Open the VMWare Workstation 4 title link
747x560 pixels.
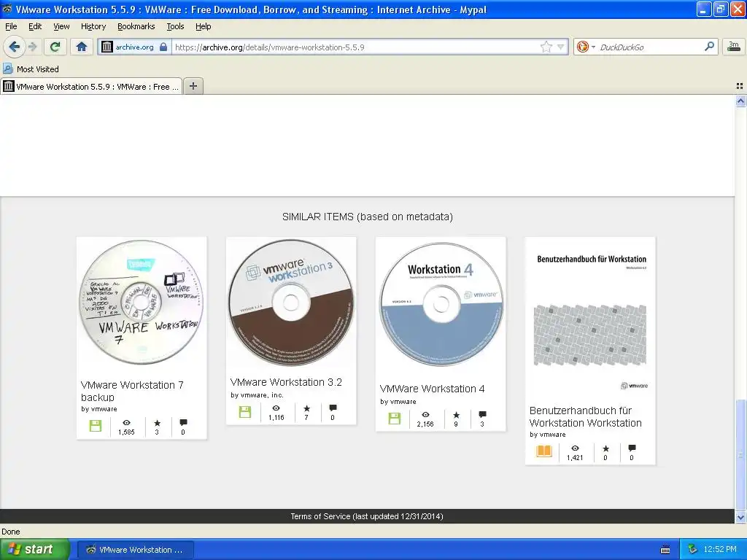[x=432, y=389]
